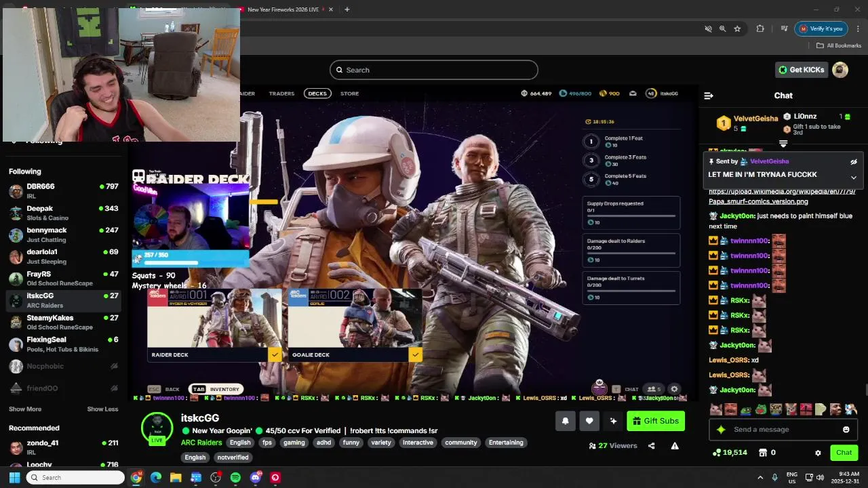Focus the Send a message field
Image resolution: width=868 pixels, height=488 pixels.
pos(783,429)
